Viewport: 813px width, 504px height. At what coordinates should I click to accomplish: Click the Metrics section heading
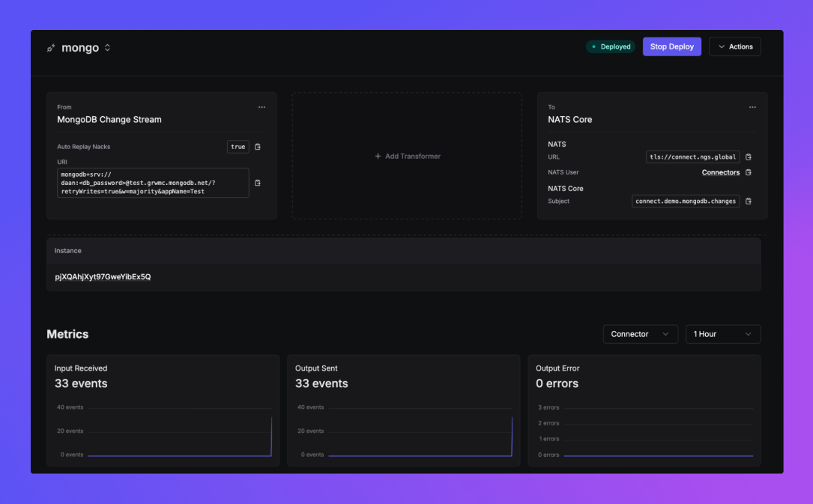67,334
